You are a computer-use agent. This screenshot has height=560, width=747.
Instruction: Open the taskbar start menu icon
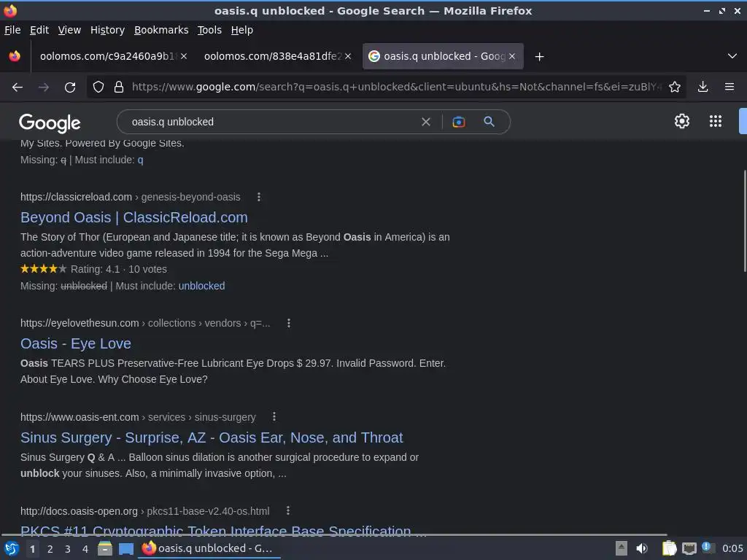12,548
